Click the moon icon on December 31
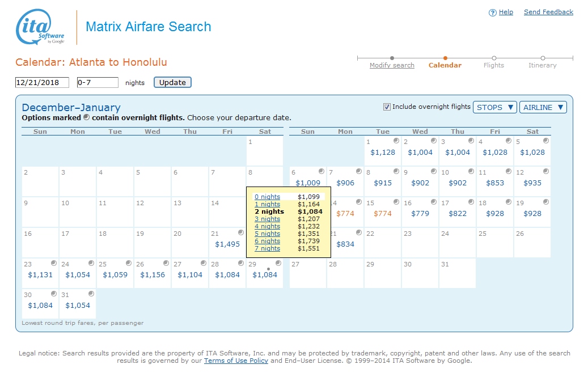 pyautogui.click(x=92, y=294)
